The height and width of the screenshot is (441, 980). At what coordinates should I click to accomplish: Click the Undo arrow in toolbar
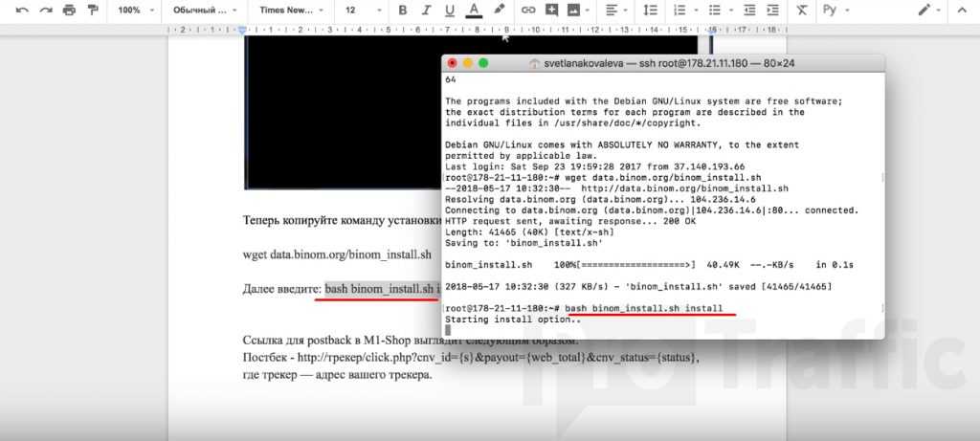click(22, 10)
